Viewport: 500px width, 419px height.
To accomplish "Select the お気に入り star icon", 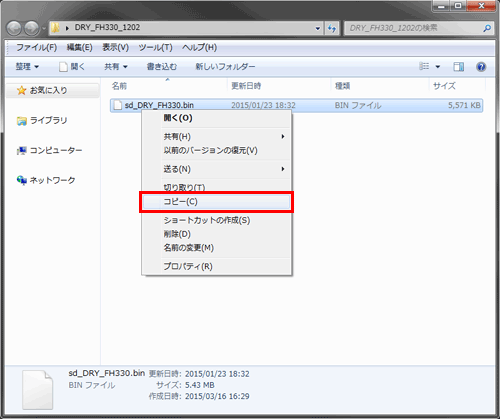I will click(x=22, y=90).
